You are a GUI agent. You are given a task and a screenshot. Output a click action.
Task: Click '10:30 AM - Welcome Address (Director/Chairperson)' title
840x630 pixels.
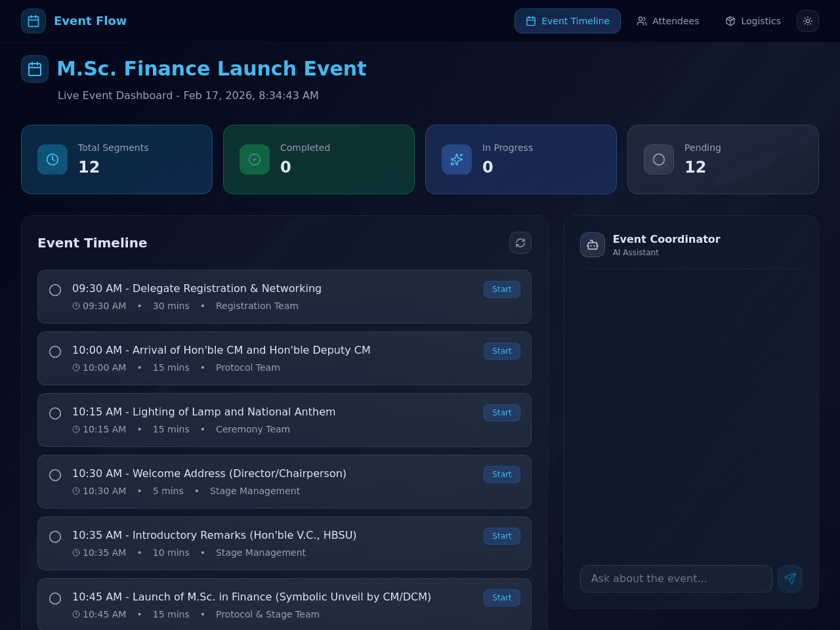click(209, 474)
